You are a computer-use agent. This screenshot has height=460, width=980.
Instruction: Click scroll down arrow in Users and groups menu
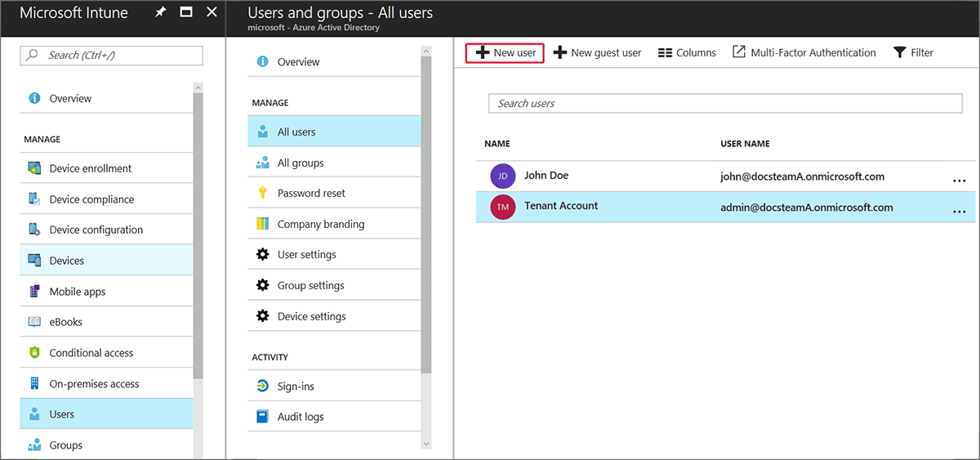(x=425, y=444)
